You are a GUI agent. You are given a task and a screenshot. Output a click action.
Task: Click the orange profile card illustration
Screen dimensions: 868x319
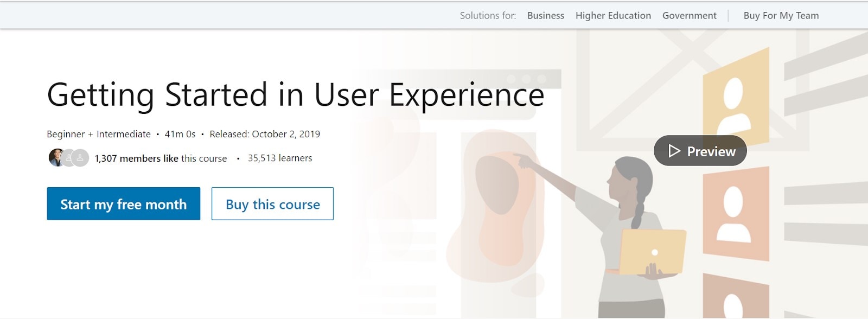pos(736,212)
